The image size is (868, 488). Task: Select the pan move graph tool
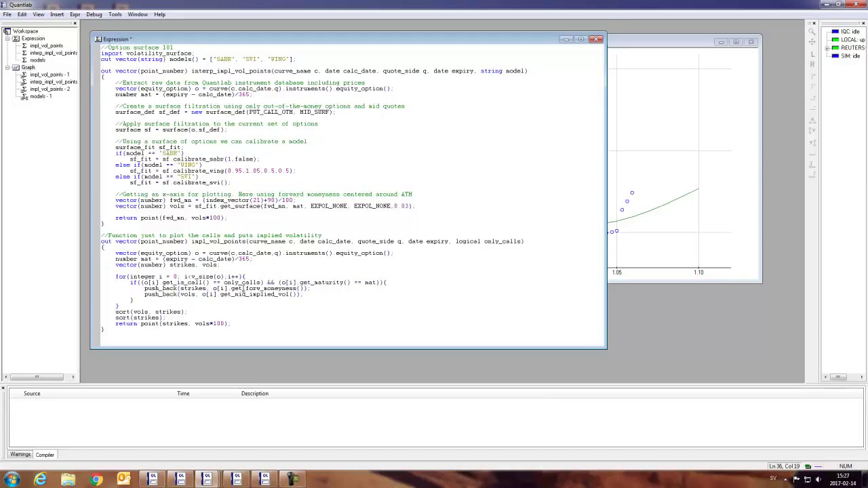[812, 42]
